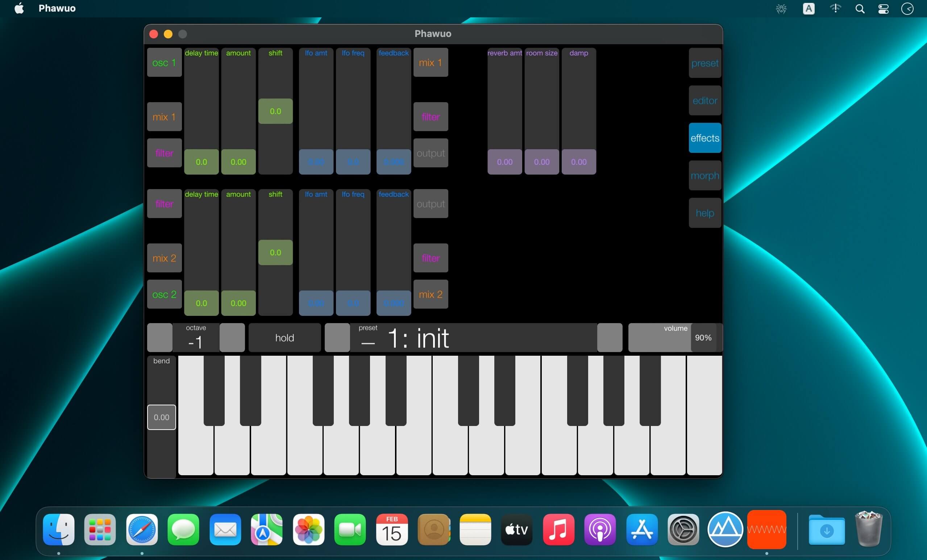Click the top delay time slider handle
The image size is (927, 560).
point(201,162)
